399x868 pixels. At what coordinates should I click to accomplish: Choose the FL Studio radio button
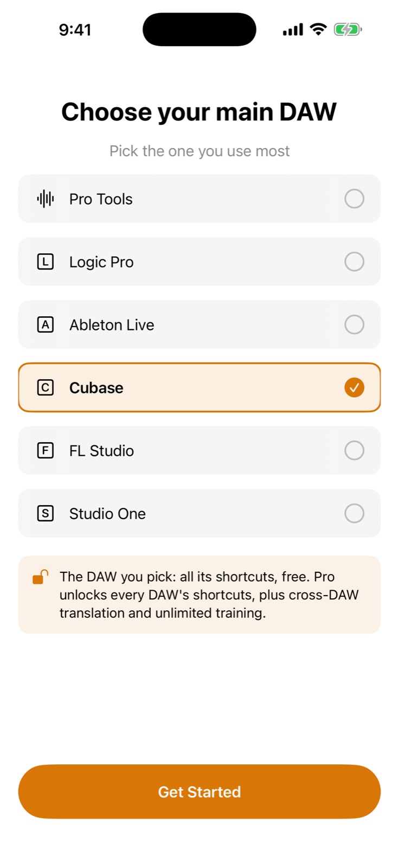(355, 451)
